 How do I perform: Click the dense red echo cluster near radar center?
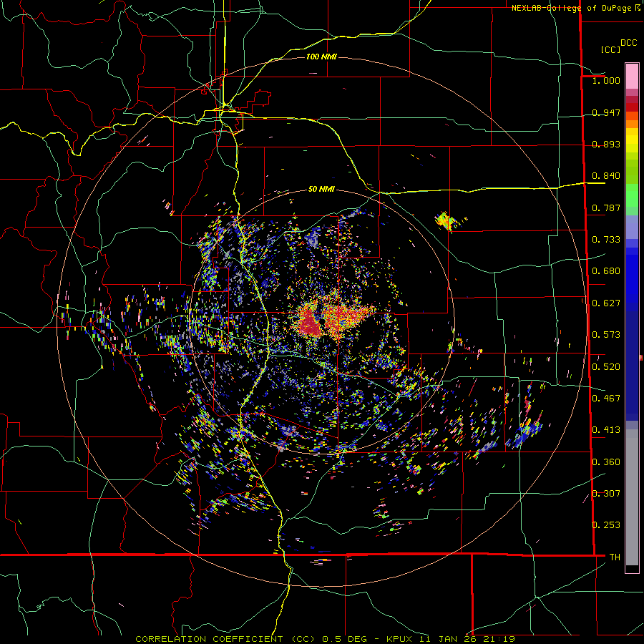point(309,323)
